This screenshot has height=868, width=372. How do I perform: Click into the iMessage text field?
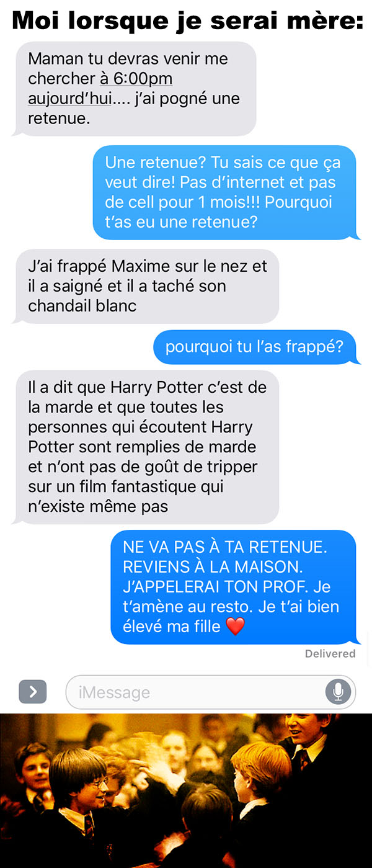pos(211,692)
